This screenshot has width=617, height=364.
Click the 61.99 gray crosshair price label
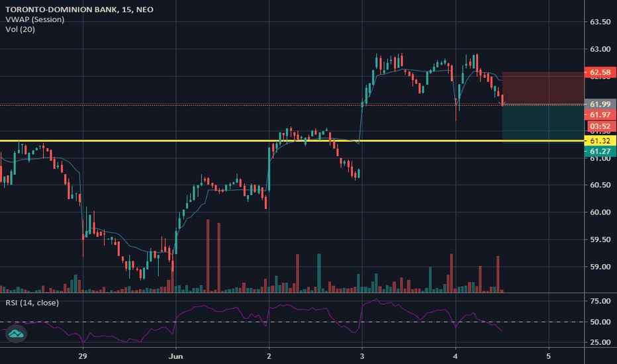click(x=600, y=104)
